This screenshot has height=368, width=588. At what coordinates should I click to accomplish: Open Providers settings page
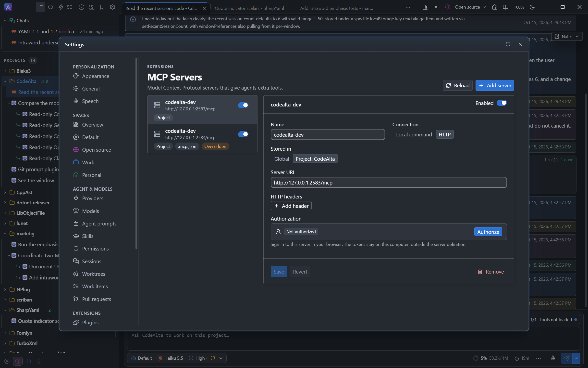click(93, 198)
